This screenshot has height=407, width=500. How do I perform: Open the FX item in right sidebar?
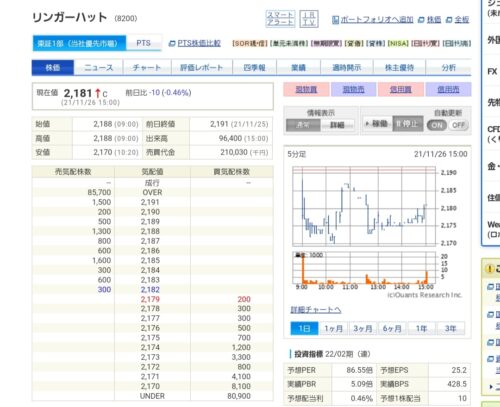click(x=492, y=71)
